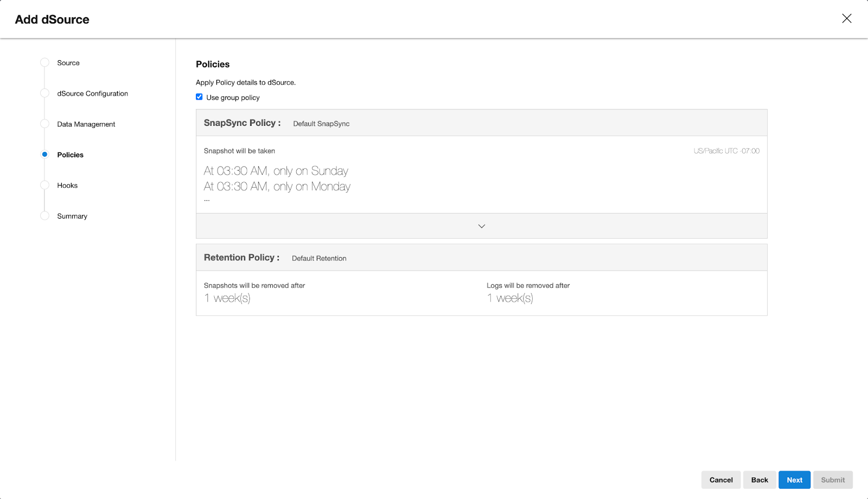This screenshot has height=499, width=868.
Task: Open the dSource Configuration step
Action: [93, 93]
